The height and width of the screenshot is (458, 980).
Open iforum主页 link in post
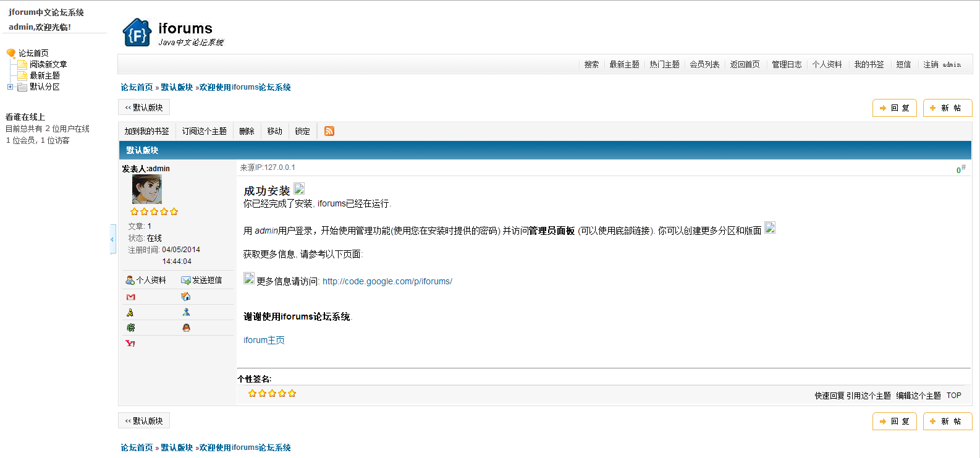click(264, 340)
